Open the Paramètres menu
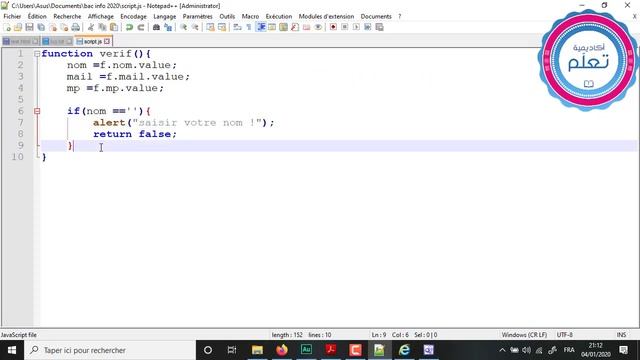Image resolution: width=640 pixels, height=360 pixels. pos(198,16)
